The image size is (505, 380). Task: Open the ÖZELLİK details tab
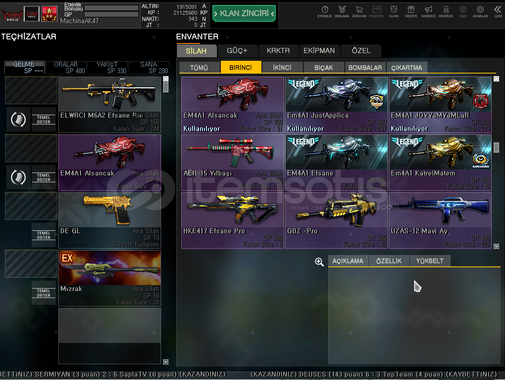pyautogui.click(x=389, y=261)
